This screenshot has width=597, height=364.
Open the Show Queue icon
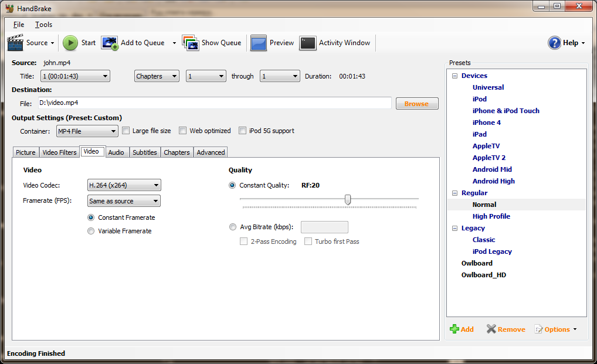(191, 43)
